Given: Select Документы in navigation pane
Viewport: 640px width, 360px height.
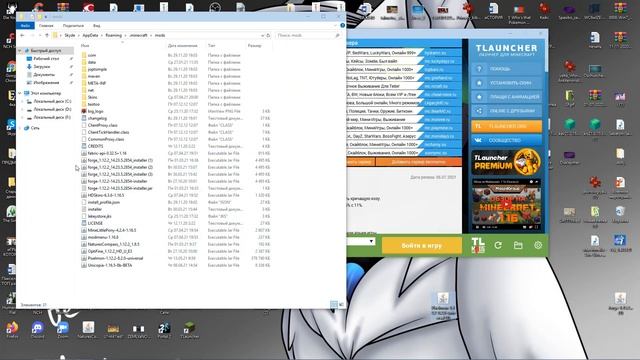Looking at the screenshot, I should coord(44,75).
